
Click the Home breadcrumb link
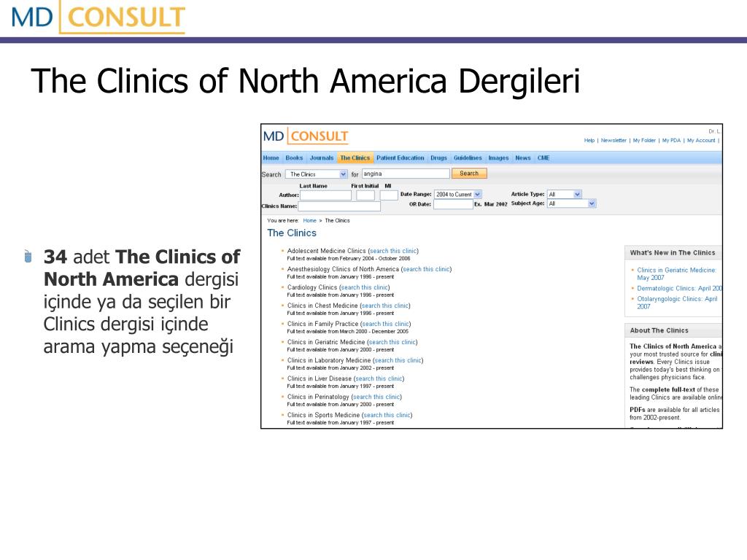point(309,220)
